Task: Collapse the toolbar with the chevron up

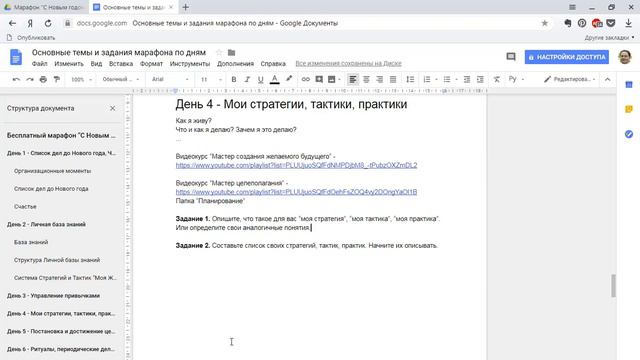Action: (607, 79)
